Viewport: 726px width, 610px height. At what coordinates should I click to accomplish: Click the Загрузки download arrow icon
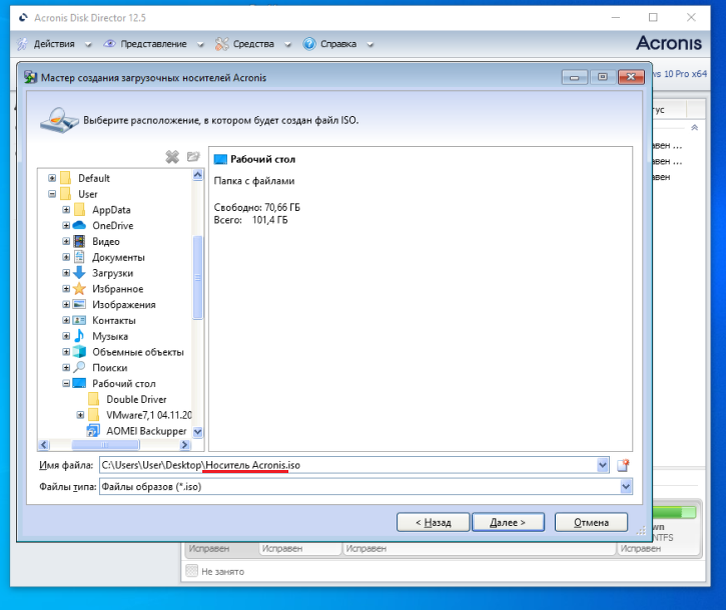click(80, 273)
